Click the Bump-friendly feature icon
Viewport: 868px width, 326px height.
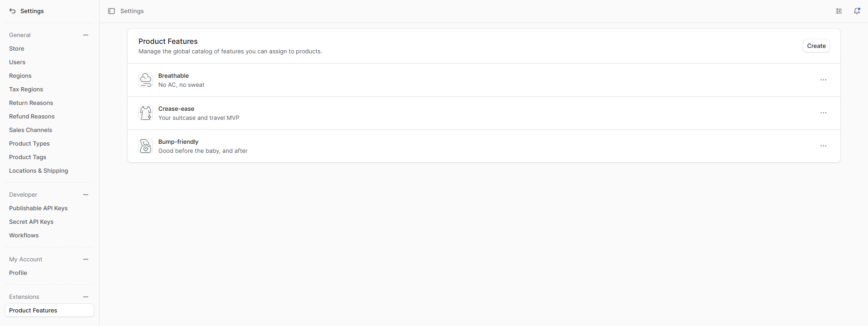coord(146,146)
